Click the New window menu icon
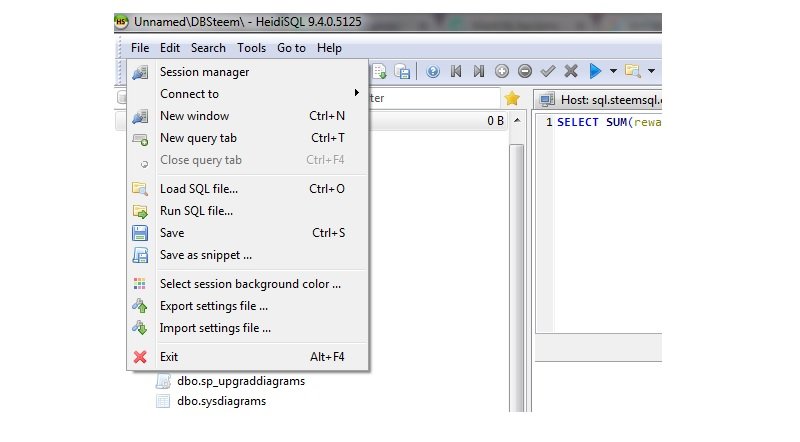 coord(140,116)
